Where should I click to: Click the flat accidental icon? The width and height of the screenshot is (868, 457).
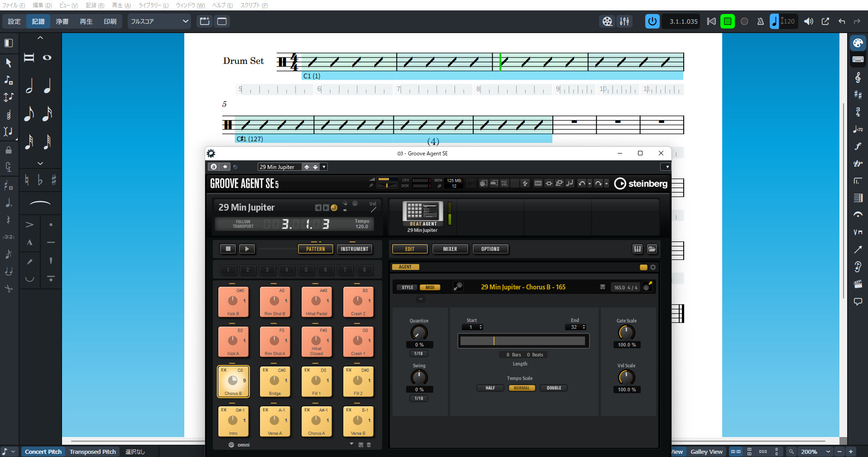[40, 180]
